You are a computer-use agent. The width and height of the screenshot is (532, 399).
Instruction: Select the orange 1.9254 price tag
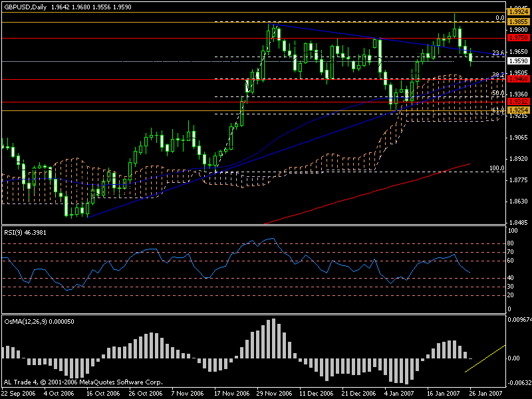click(x=518, y=110)
